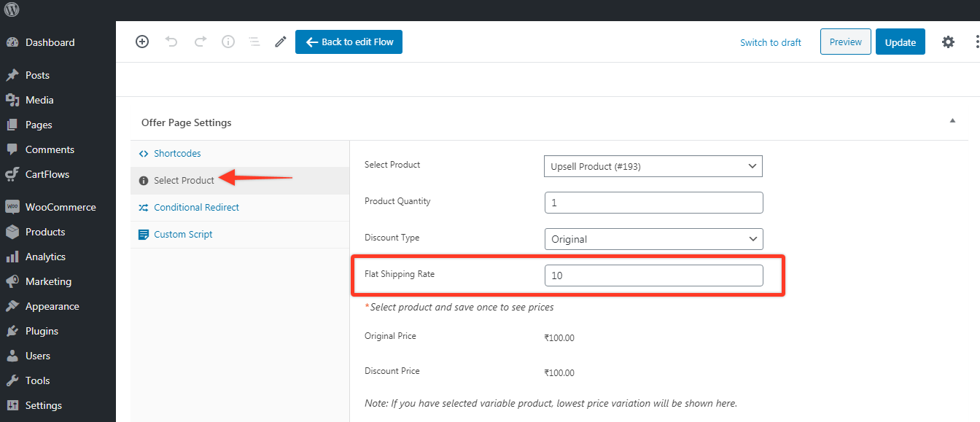Open more options vertical dots menu
This screenshot has height=422, width=980.
[x=977, y=42]
